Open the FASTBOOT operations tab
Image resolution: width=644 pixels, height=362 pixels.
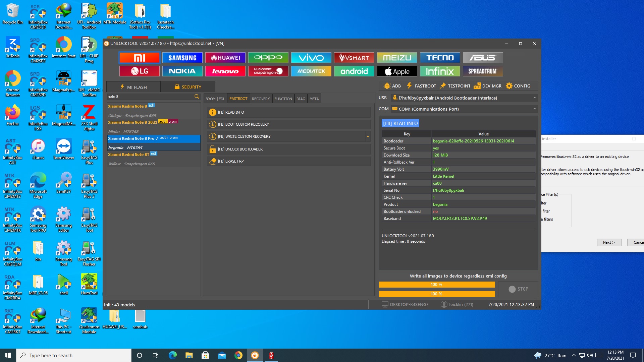click(x=238, y=99)
